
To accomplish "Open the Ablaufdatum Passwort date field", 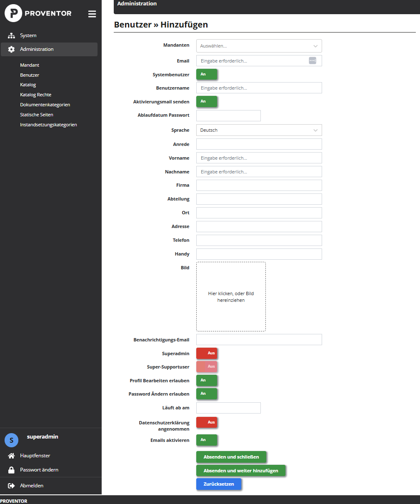I will point(228,115).
